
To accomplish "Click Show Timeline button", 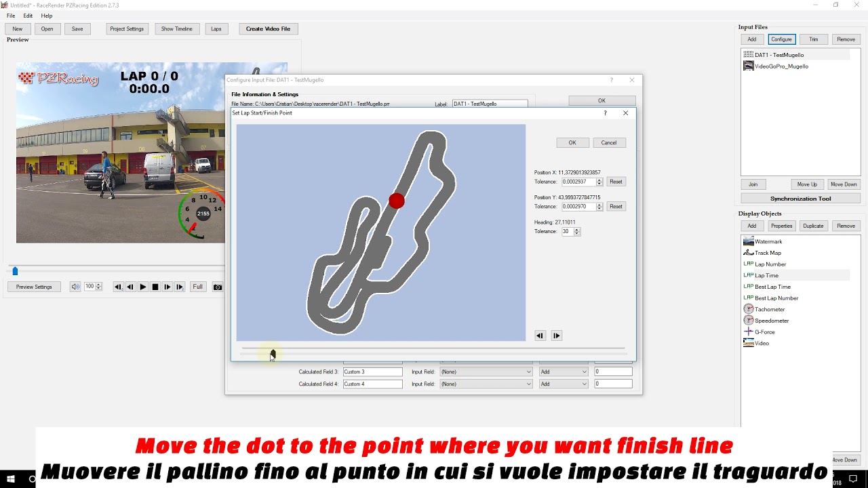I will coord(177,29).
